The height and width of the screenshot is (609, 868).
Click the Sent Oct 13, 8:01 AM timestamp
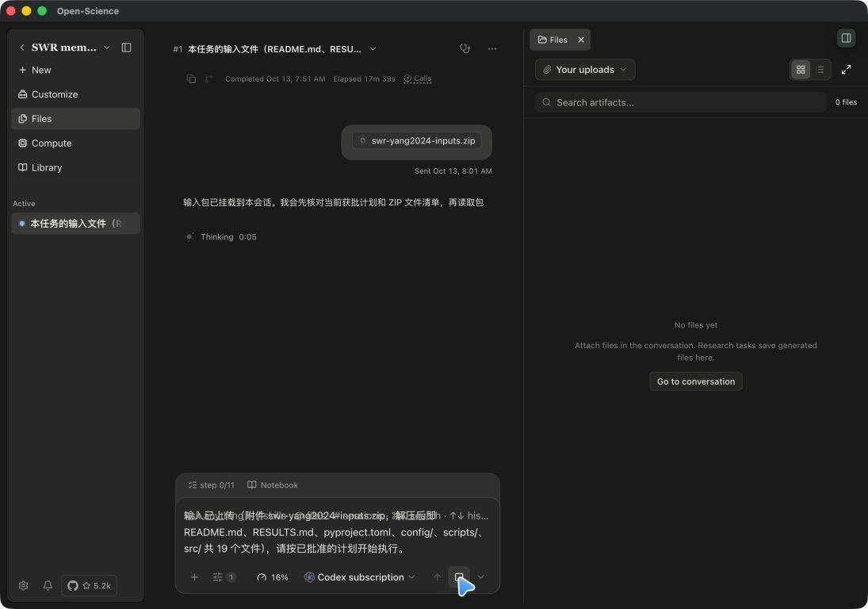pyautogui.click(x=453, y=171)
